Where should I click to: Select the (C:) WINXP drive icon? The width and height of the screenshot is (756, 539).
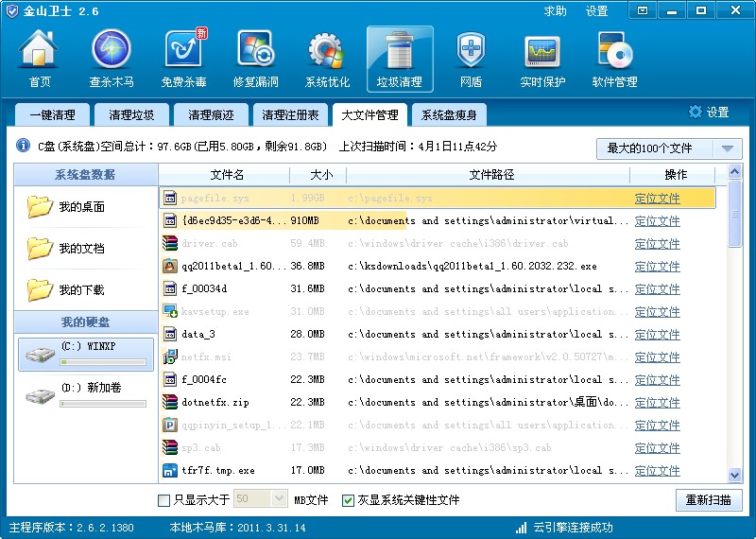(x=40, y=356)
